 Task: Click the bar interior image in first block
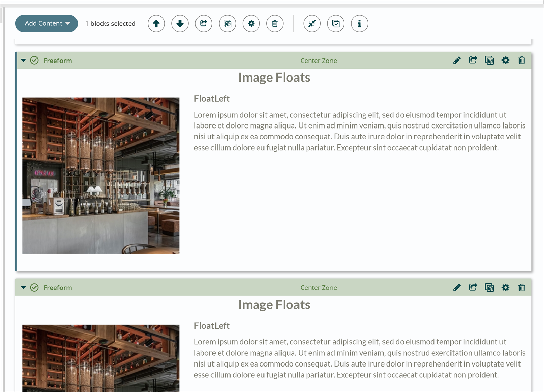point(101,176)
